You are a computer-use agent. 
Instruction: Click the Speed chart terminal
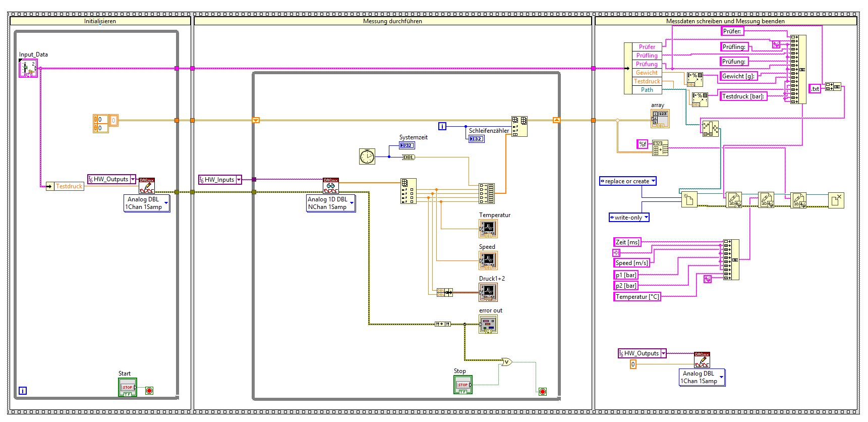(488, 260)
